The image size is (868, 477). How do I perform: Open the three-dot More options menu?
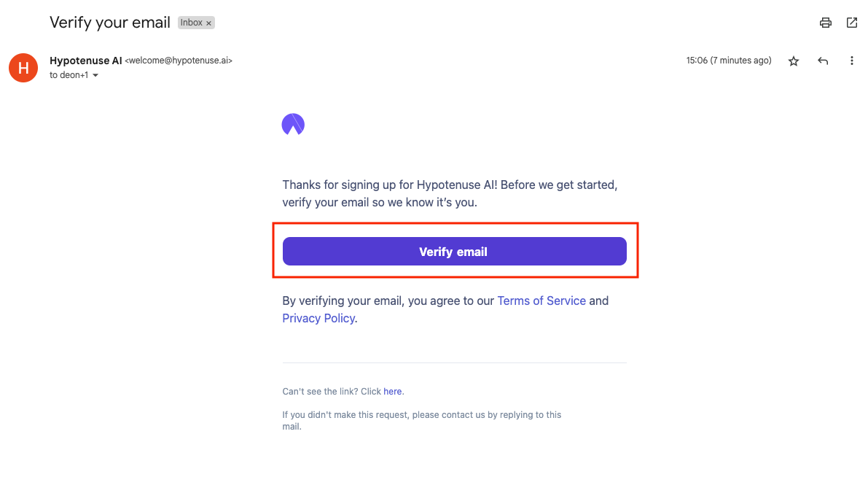tap(851, 61)
